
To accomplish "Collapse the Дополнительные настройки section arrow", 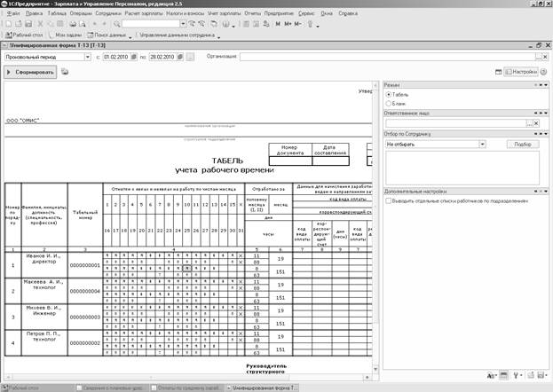I will [546, 192].
